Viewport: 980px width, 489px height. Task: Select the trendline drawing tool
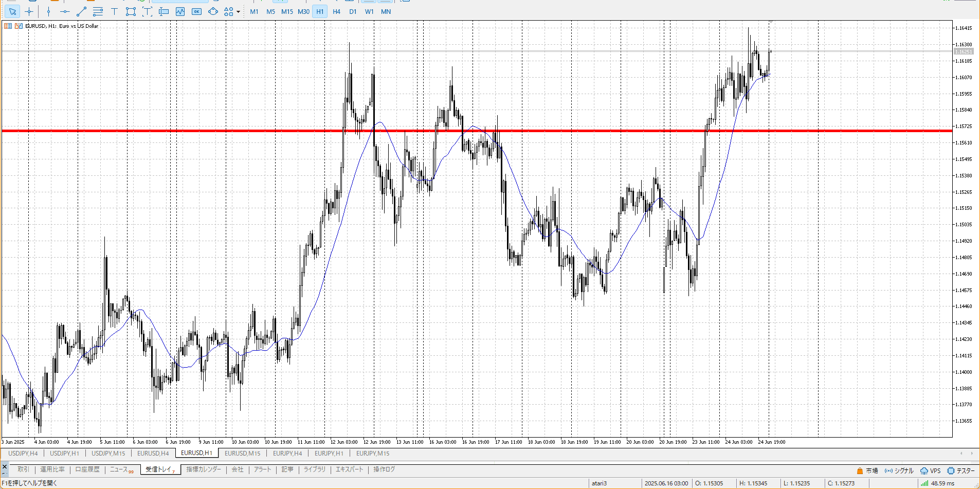[x=81, y=11]
